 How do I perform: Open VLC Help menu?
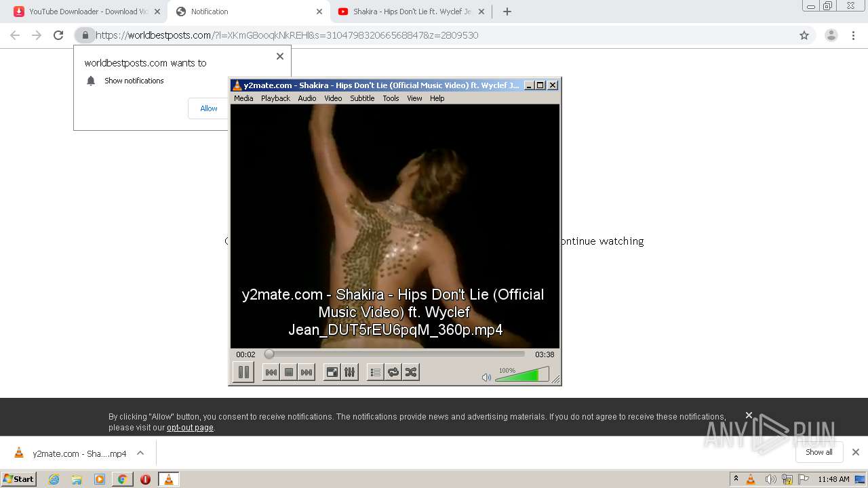[x=437, y=98]
